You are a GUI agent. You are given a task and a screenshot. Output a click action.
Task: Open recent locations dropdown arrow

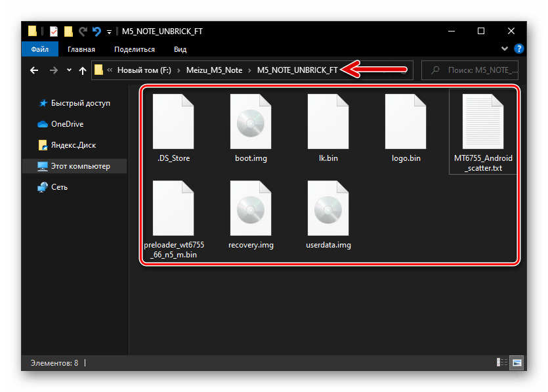click(69, 70)
